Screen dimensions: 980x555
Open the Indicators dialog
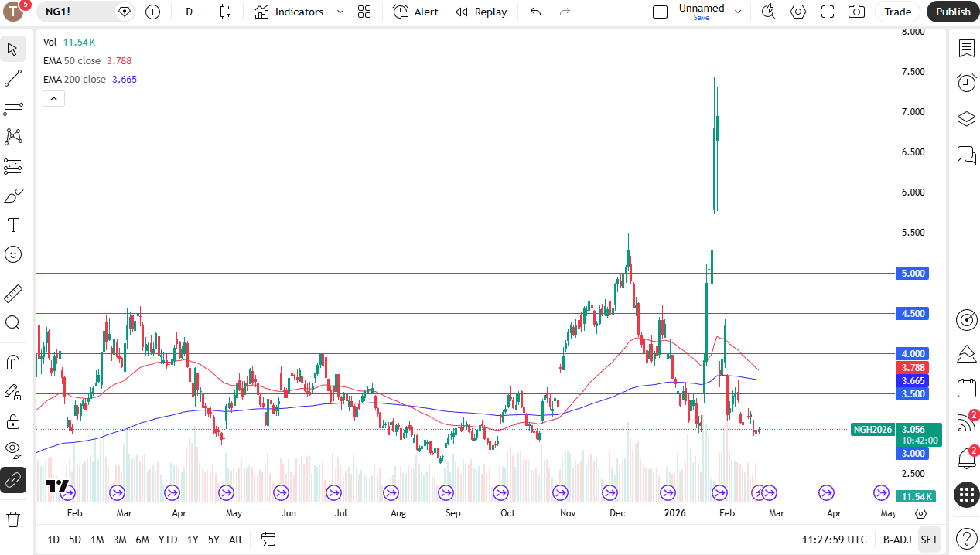pyautogui.click(x=289, y=12)
